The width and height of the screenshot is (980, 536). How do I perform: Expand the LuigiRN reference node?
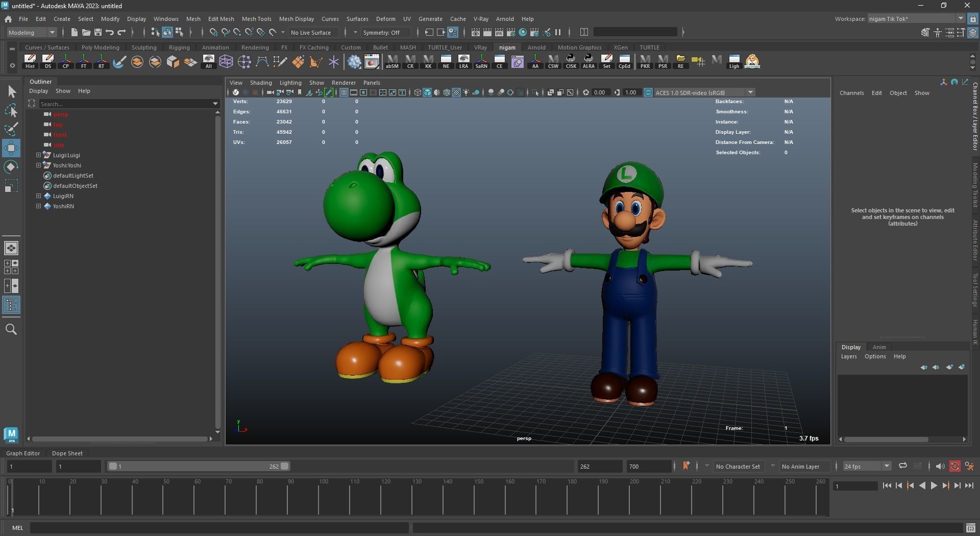(x=38, y=196)
